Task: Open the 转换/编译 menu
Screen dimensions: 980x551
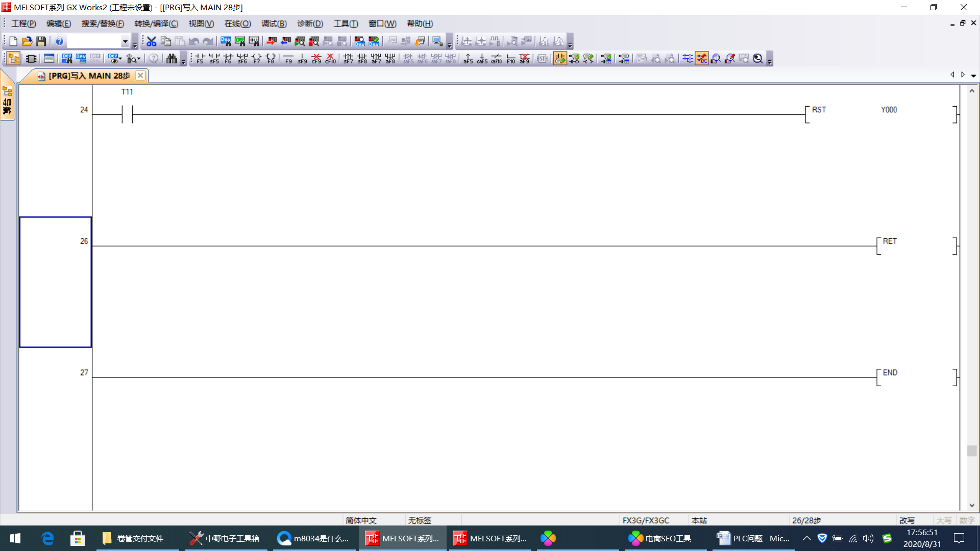Action: (156, 23)
